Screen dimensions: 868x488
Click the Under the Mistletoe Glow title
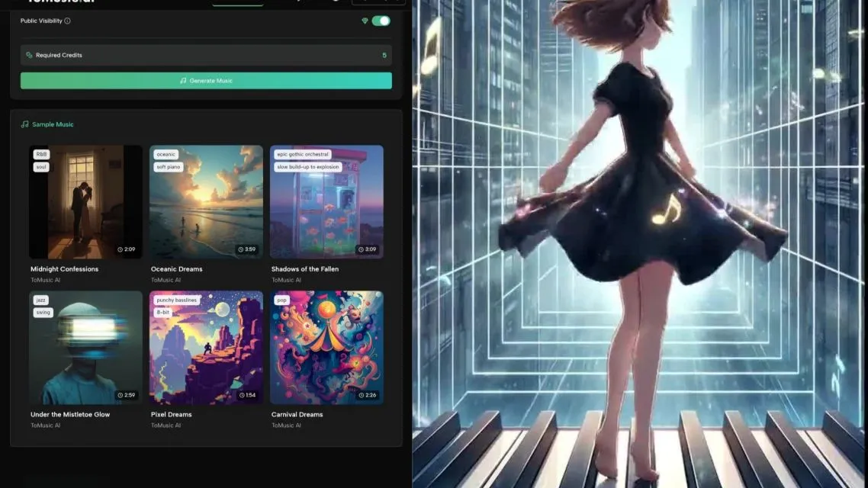(70, 414)
